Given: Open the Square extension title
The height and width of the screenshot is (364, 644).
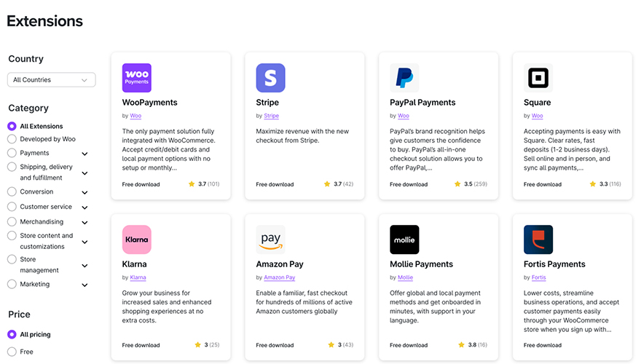Looking at the screenshot, I should [537, 103].
